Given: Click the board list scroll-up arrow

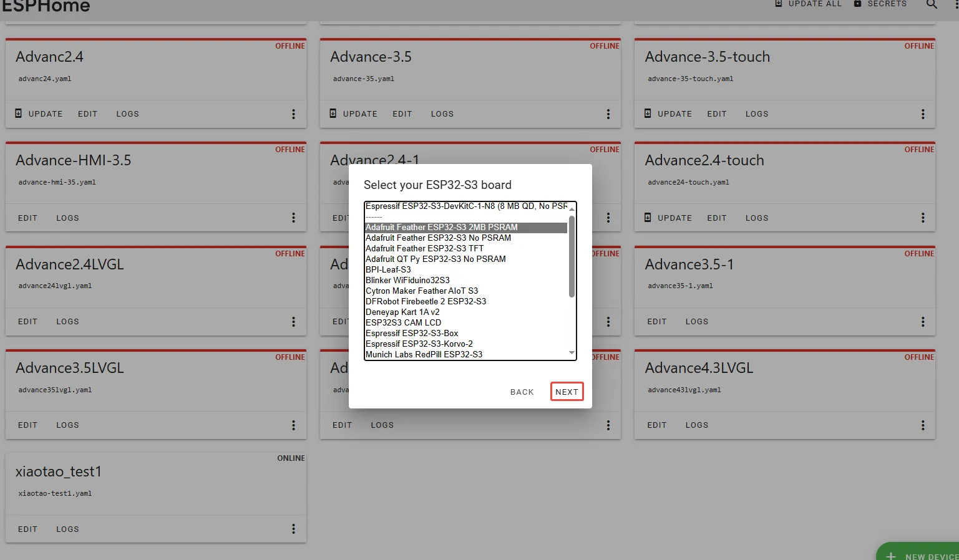Looking at the screenshot, I should pyautogui.click(x=572, y=208).
